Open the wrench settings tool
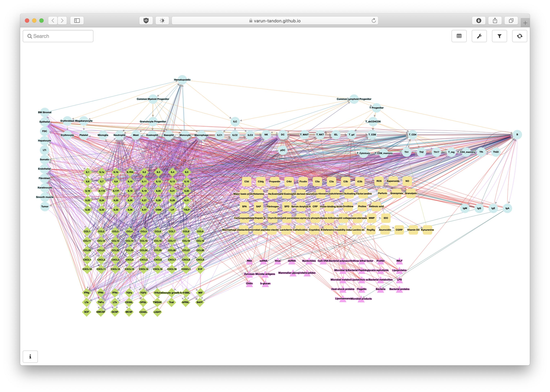Image resolution: width=550 pixels, height=392 pixels. (x=479, y=36)
